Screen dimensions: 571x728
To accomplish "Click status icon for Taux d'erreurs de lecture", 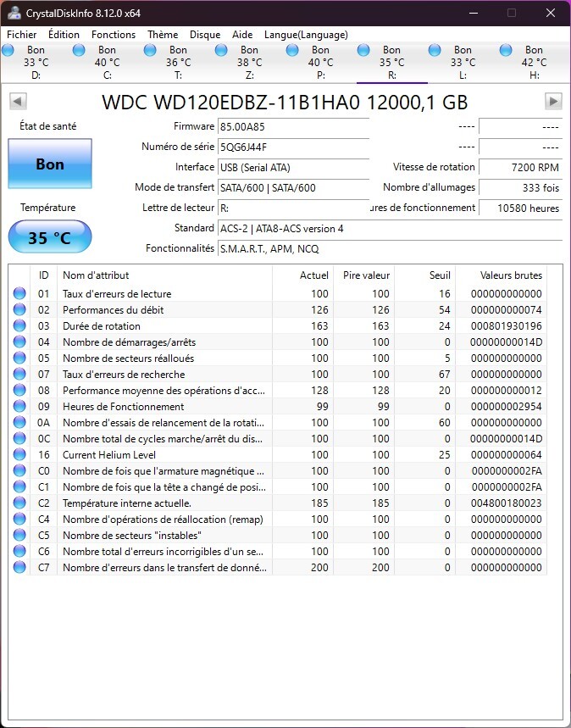I will pyautogui.click(x=19, y=293).
